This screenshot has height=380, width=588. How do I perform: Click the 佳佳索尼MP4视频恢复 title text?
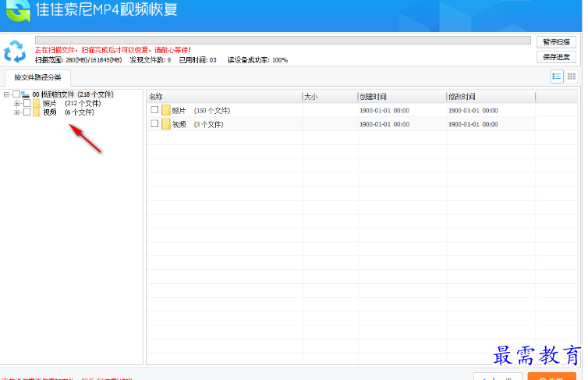click(107, 9)
